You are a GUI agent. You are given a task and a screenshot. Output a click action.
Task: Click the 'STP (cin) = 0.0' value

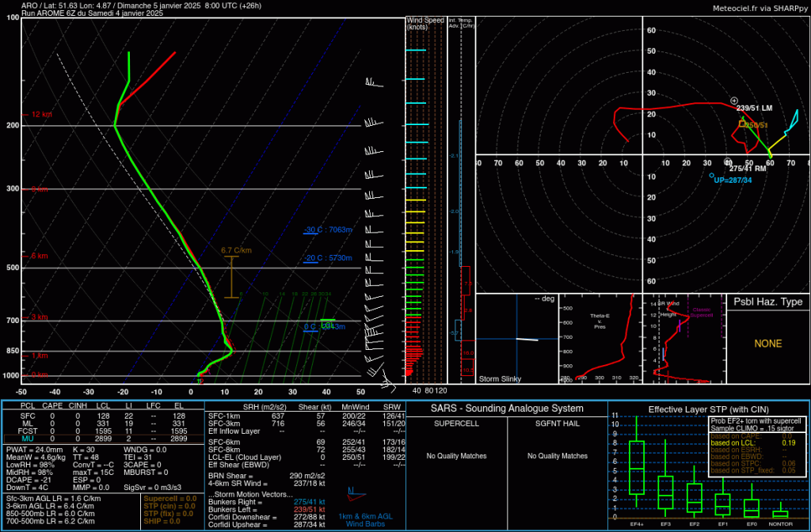coord(170,506)
